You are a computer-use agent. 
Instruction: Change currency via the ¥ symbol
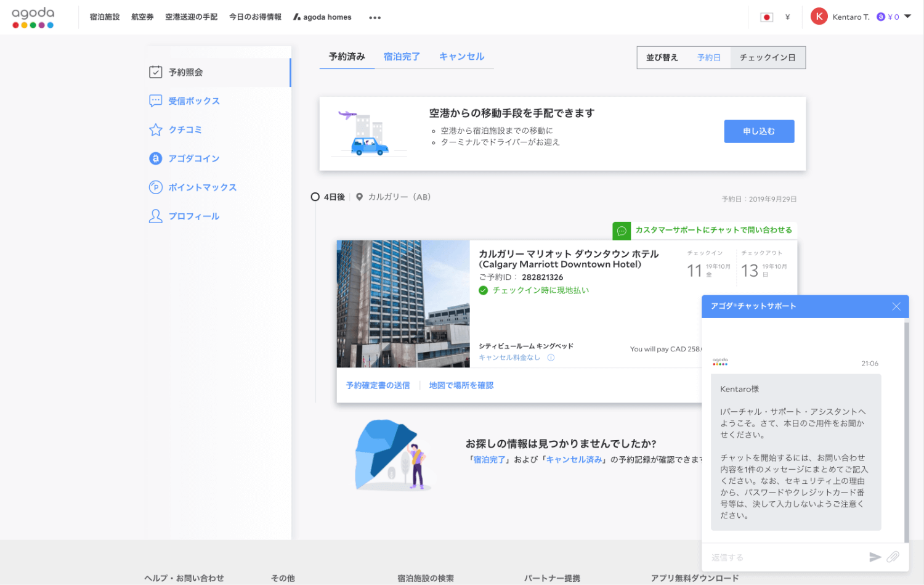coord(787,17)
